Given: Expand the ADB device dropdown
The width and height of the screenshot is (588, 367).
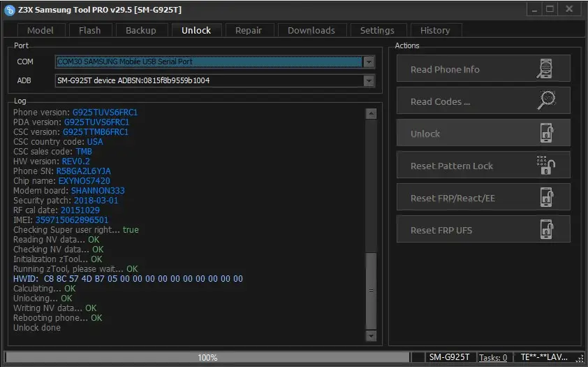Looking at the screenshot, I should pyautogui.click(x=369, y=80).
